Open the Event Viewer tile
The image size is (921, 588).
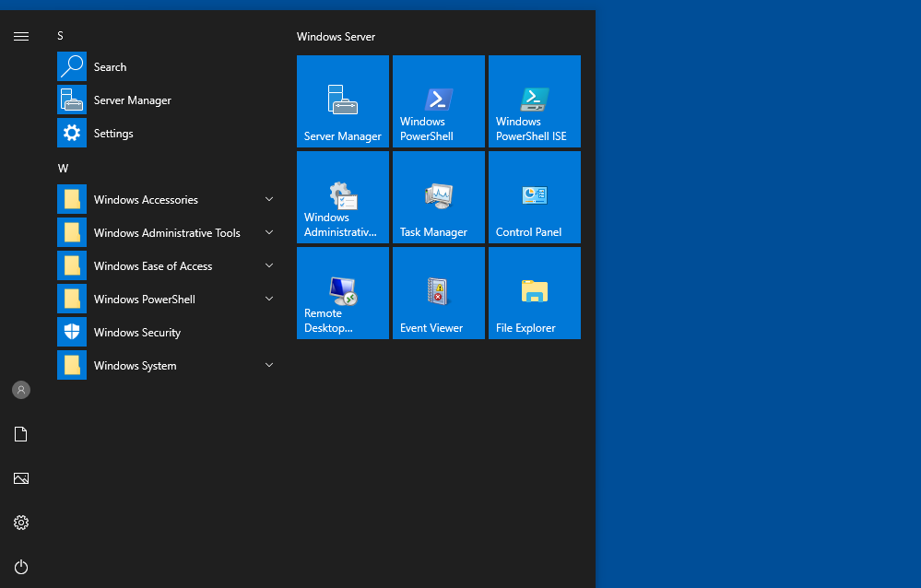click(x=438, y=292)
